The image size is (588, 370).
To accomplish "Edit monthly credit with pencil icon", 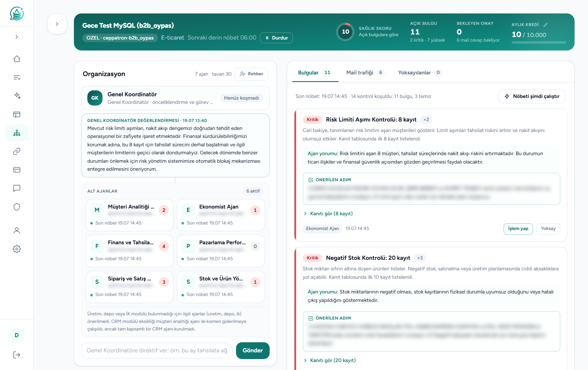I will pos(546,25).
